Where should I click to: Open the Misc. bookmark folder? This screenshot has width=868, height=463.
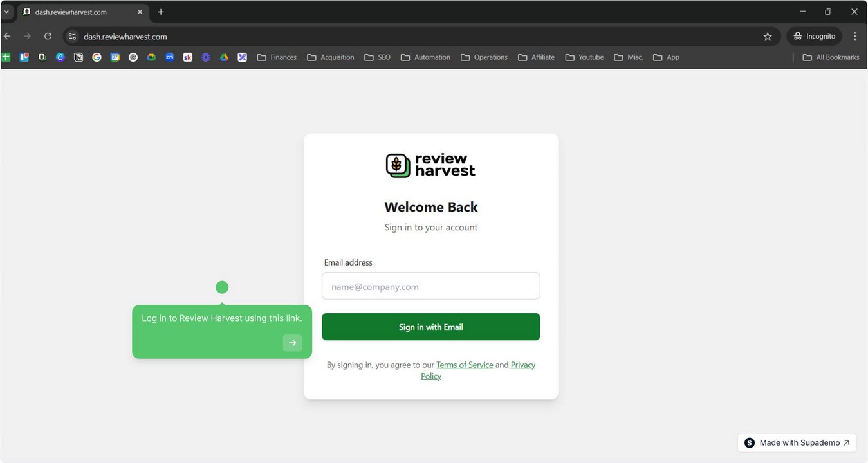tap(629, 57)
